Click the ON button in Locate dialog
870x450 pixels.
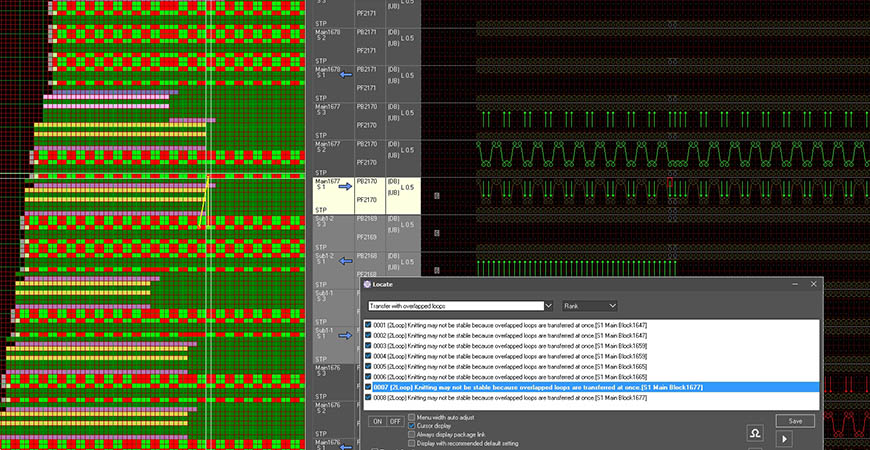click(377, 422)
